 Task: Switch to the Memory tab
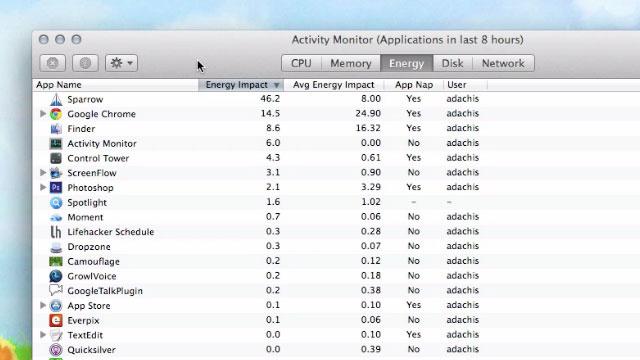(351, 63)
